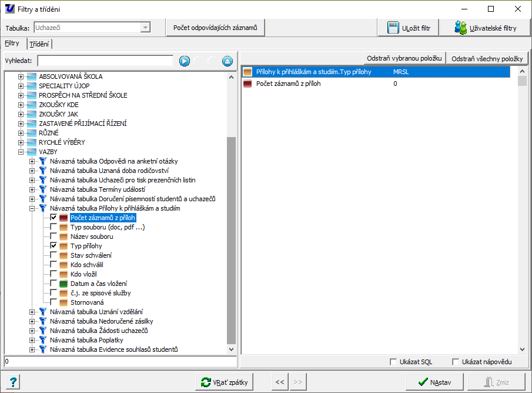Click the blue search play icon

[185, 61]
